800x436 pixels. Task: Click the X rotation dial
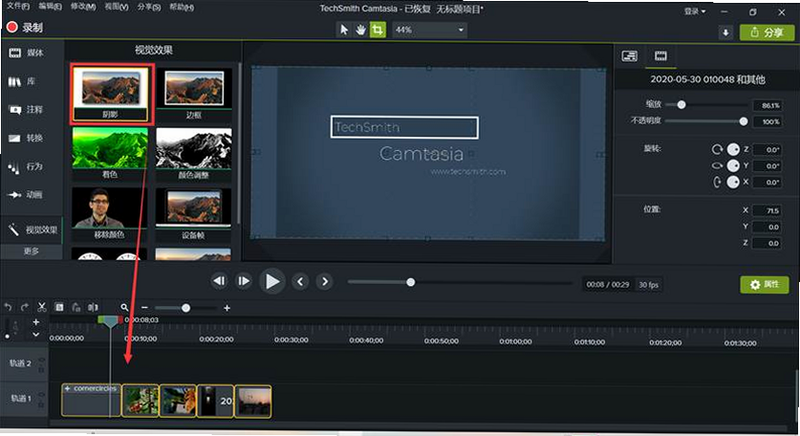click(733, 182)
